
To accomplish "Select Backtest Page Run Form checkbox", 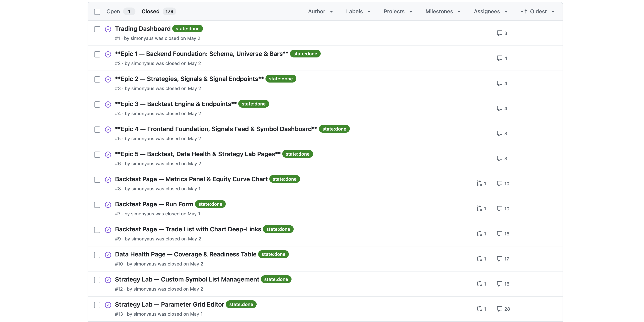I will [x=97, y=205].
